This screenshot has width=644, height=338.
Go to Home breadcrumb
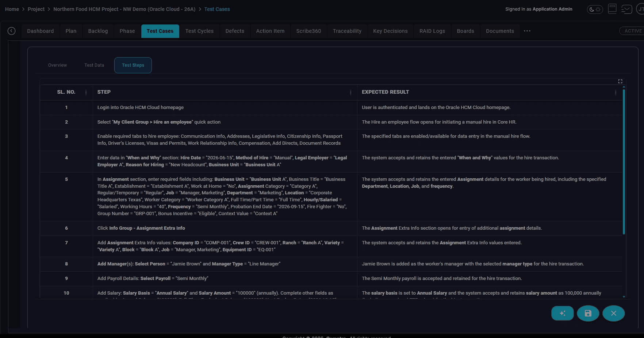12,9
